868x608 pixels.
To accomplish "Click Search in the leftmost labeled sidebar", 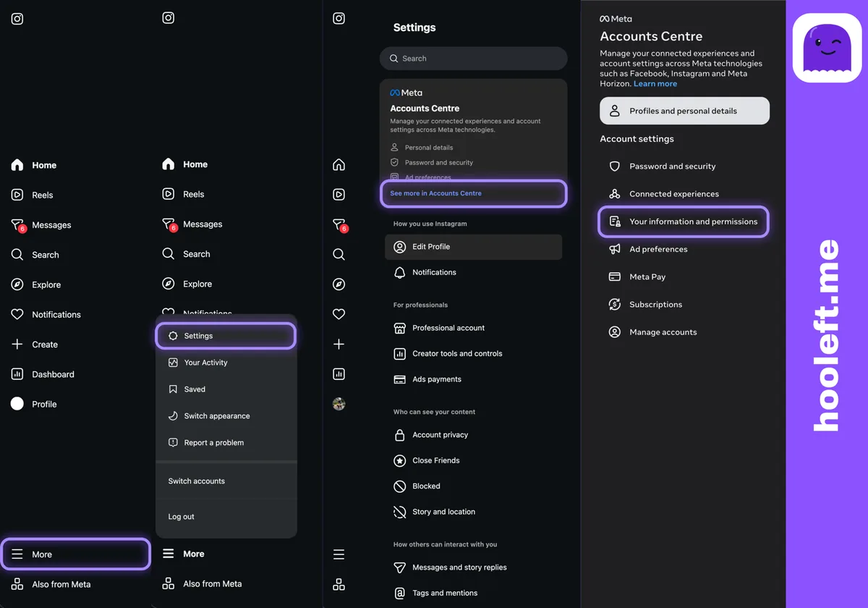I will (x=35, y=255).
